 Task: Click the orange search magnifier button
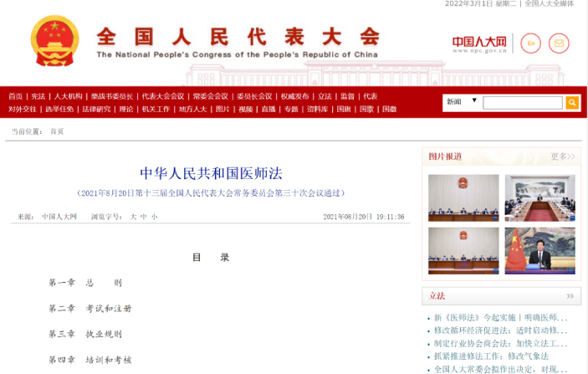(572, 102)
